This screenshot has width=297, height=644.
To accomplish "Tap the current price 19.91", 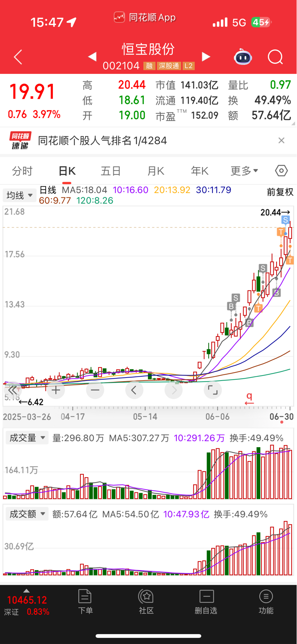I will tap(32, 92).
